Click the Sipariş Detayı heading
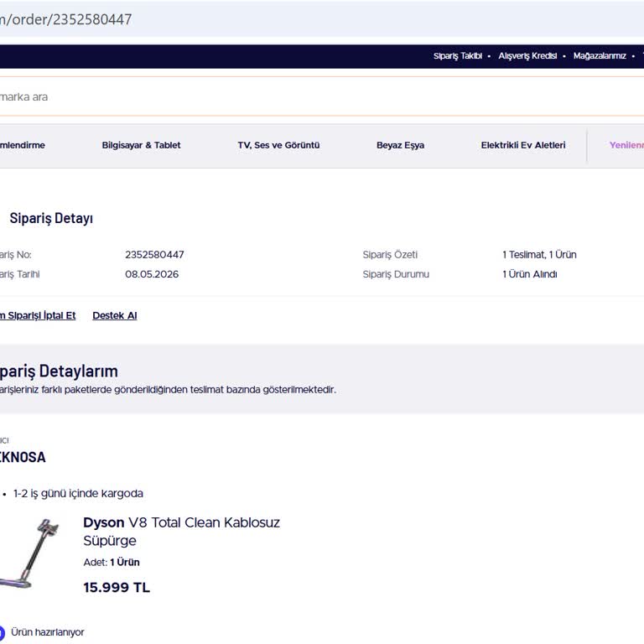644x644 pixels. point(51,218)
